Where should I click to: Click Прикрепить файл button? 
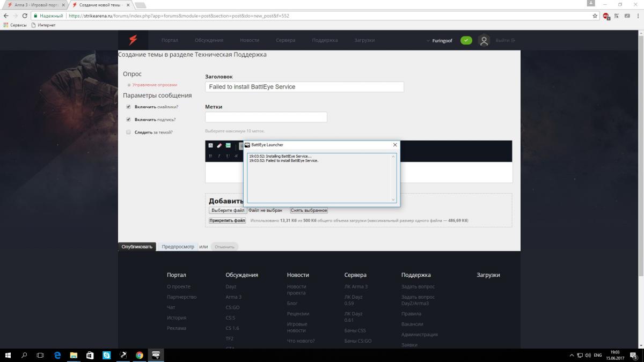click(228, 220)
